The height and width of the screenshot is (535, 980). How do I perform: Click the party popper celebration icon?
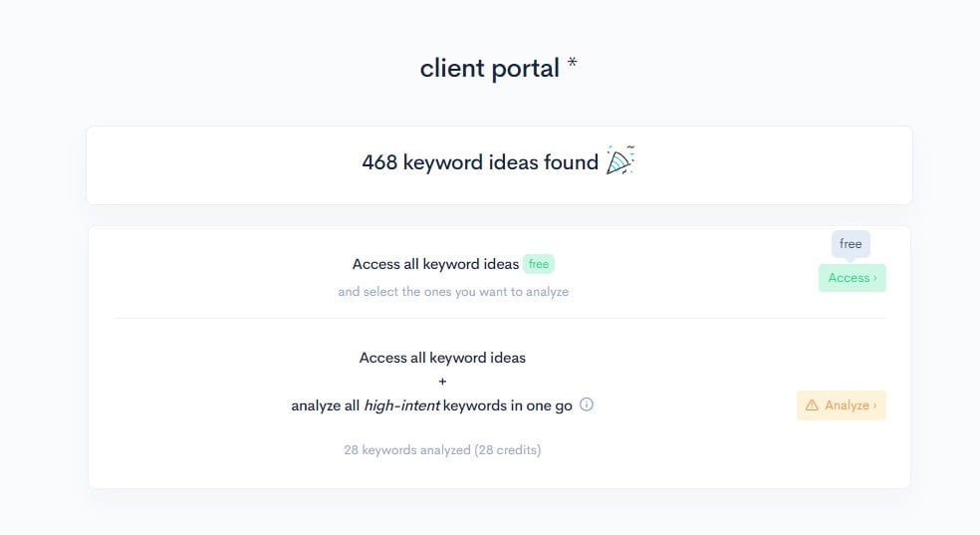pyautogui.click(x=620, y=161)
